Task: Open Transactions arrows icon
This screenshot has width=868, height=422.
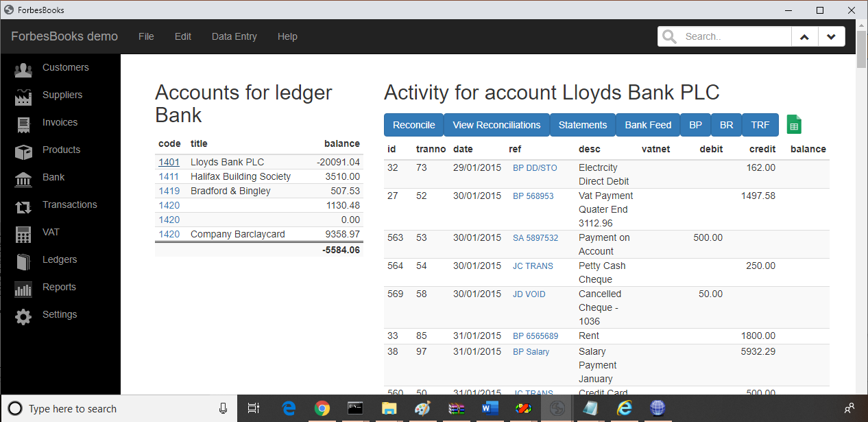Action: coord(23,207)
